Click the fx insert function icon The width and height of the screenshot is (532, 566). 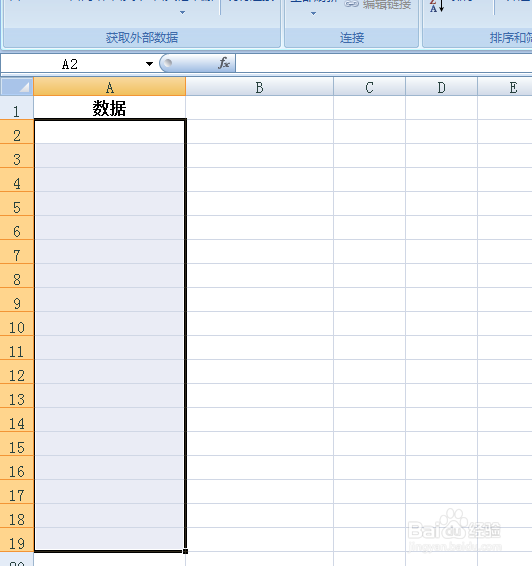[x=224, y=63]
